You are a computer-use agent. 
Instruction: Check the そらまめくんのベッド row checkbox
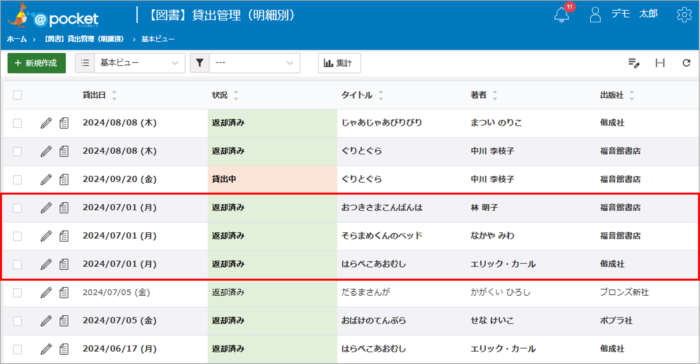(17, 236)
